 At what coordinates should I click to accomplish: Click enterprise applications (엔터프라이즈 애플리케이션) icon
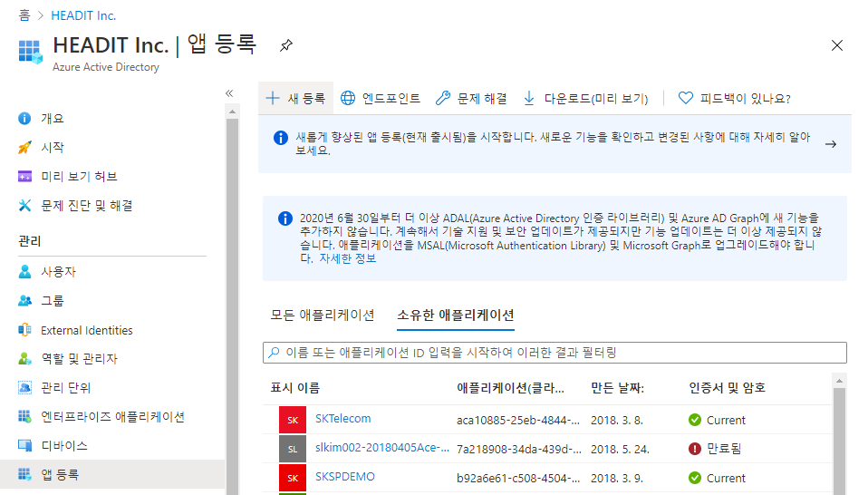click(24, 416)
